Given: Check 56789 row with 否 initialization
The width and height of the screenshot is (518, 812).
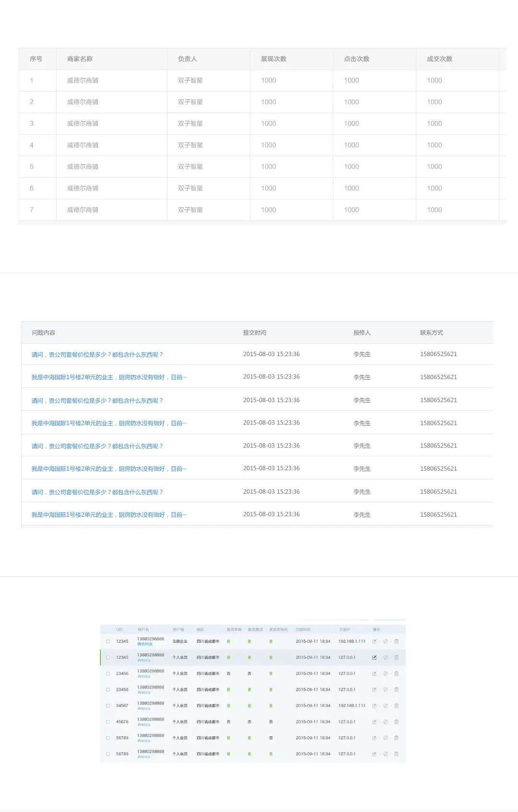Looking at the screenshot, I should pyautogui.click(x=108, y=738).
